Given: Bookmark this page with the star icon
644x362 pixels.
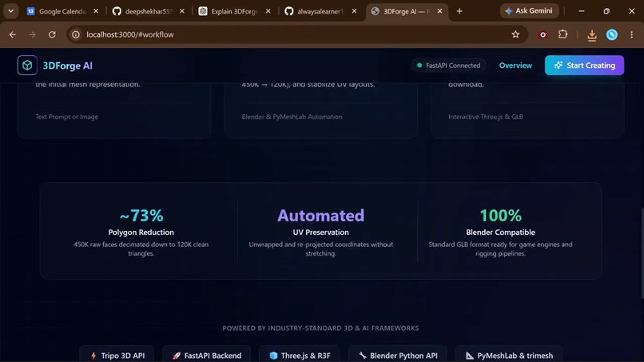Looking at the screenshot, I should (515, 34).
